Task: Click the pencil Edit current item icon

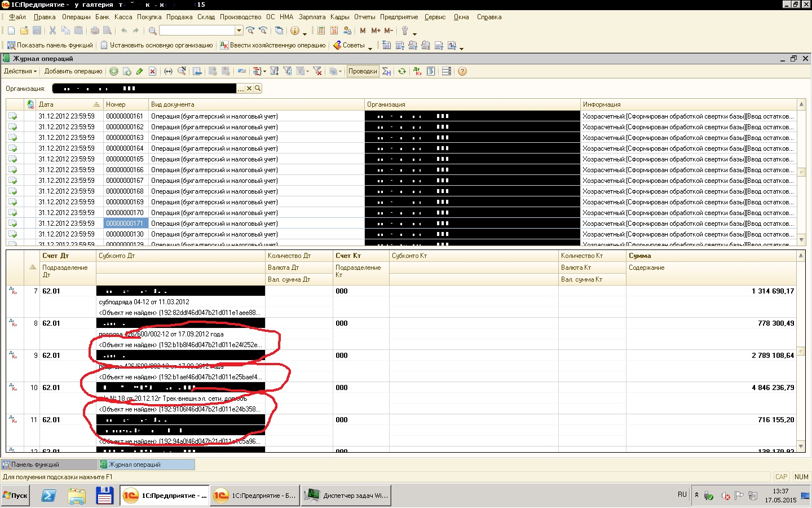Action: 140,71
